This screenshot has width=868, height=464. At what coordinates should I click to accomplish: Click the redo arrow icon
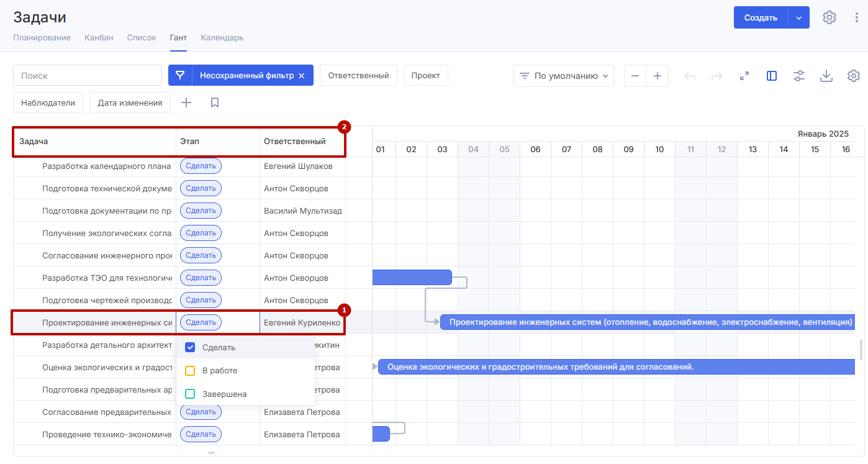point(717,76)
